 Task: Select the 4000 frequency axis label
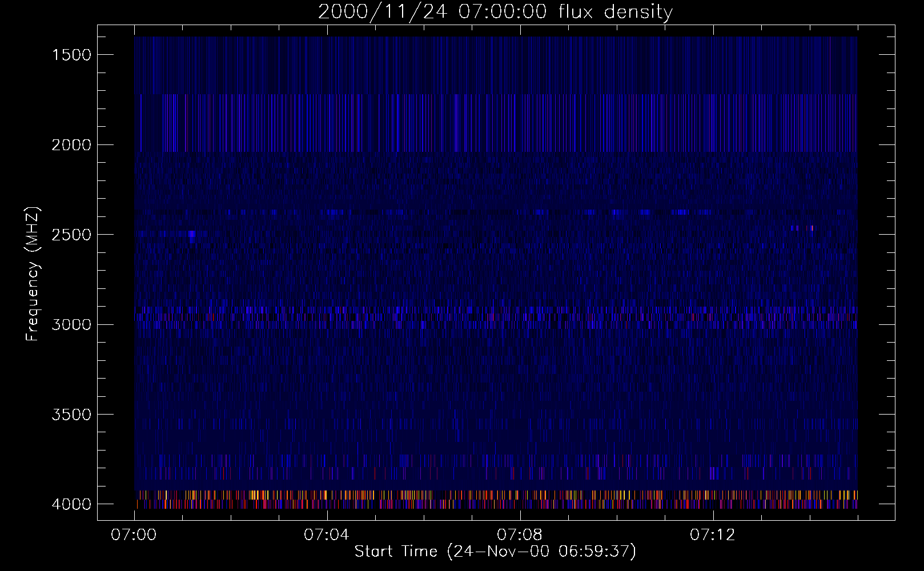pyautogui.click(x=71, y=504)
